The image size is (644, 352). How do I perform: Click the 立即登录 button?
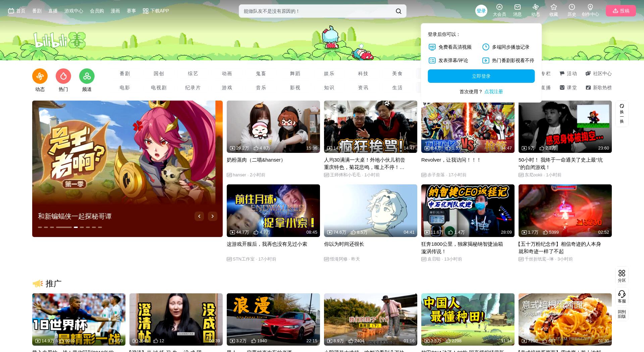tap(481, 76)
